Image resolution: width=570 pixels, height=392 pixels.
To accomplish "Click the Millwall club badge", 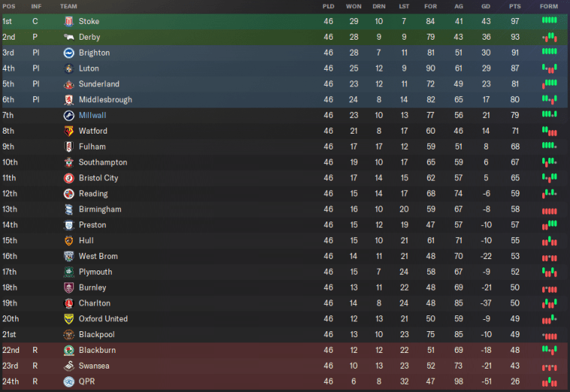I will [68, 116].
